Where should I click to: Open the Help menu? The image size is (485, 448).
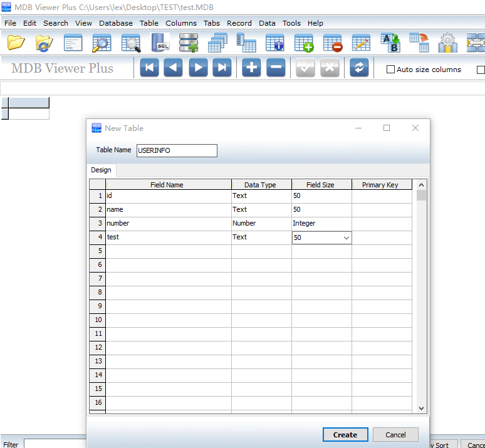click(315, 23)
